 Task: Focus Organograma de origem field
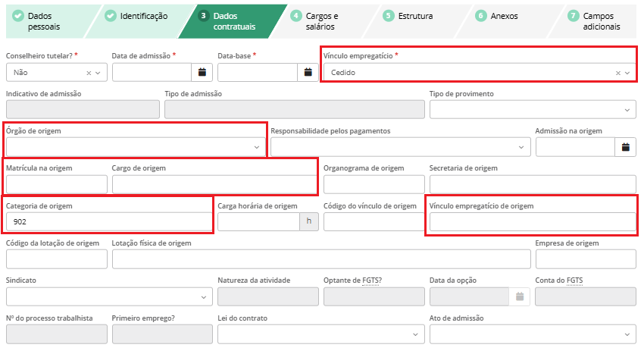(x=374, y=184)
